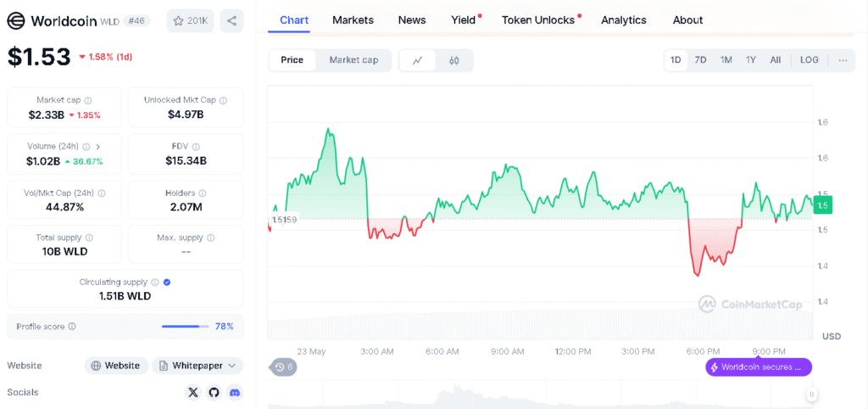Image resolution: width=868 pixels, height=409 pixels.
Task: Switch to line chart view icon
Action: 417,60
